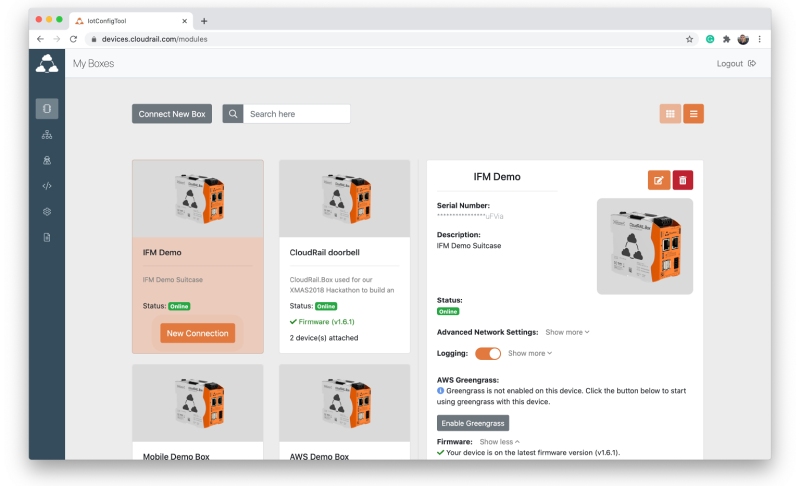Reload the page
Screen dimensions: 800x486
click(x=73, y=39)
